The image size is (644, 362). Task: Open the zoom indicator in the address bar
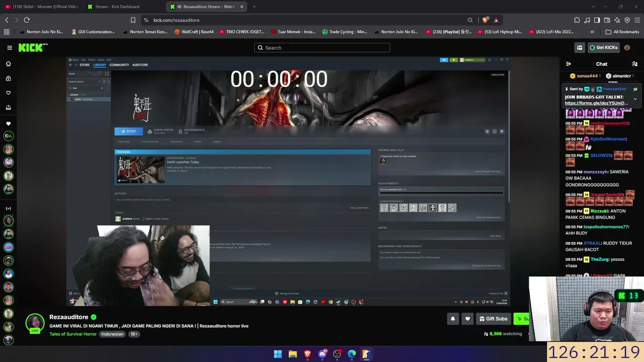(x=470, y=20)
